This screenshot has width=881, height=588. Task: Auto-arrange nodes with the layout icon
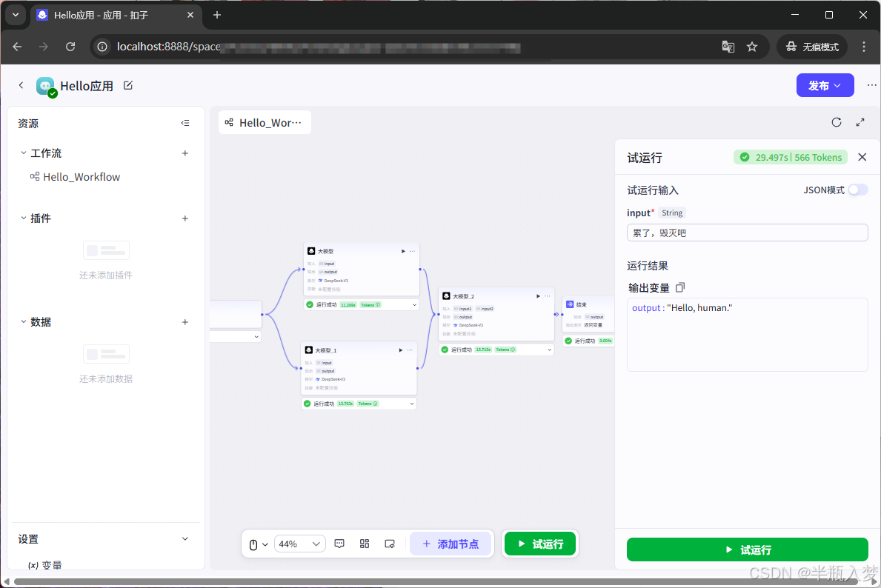coord(365,544)
